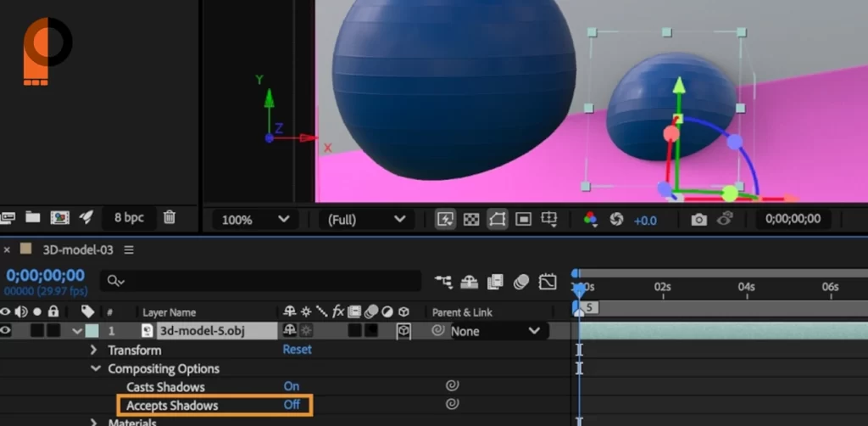Open the (Full) resolution dropdown
The image size is (868, 426).
pos(366,220)
